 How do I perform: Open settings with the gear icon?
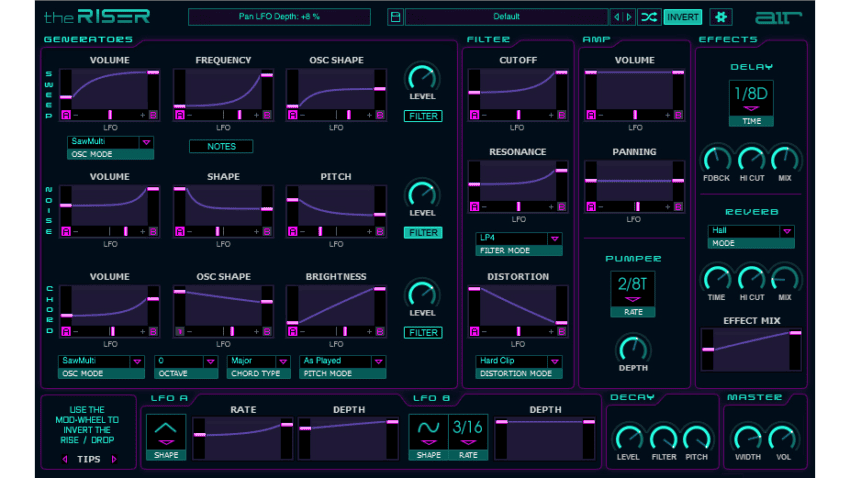click(721, 17)
